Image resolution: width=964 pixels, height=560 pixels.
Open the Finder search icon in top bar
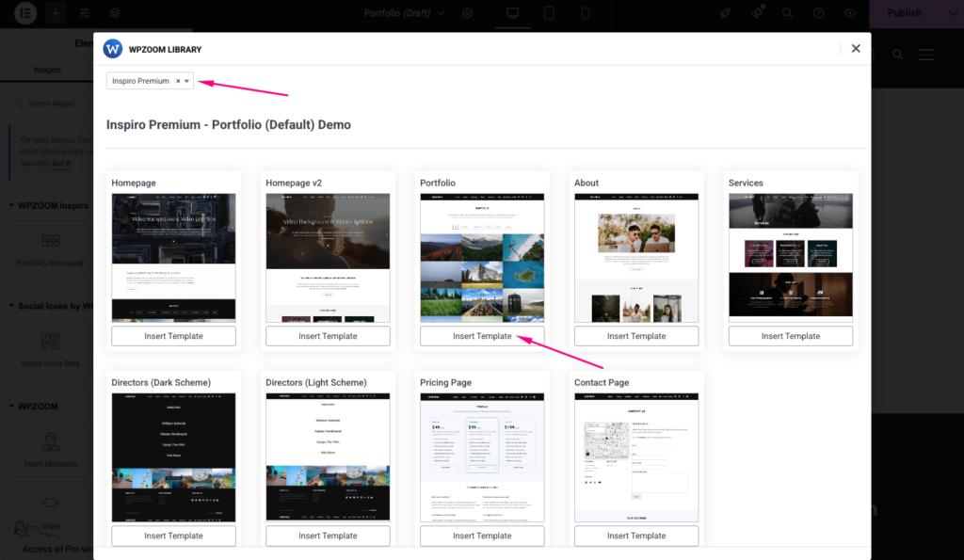point(787,13)
